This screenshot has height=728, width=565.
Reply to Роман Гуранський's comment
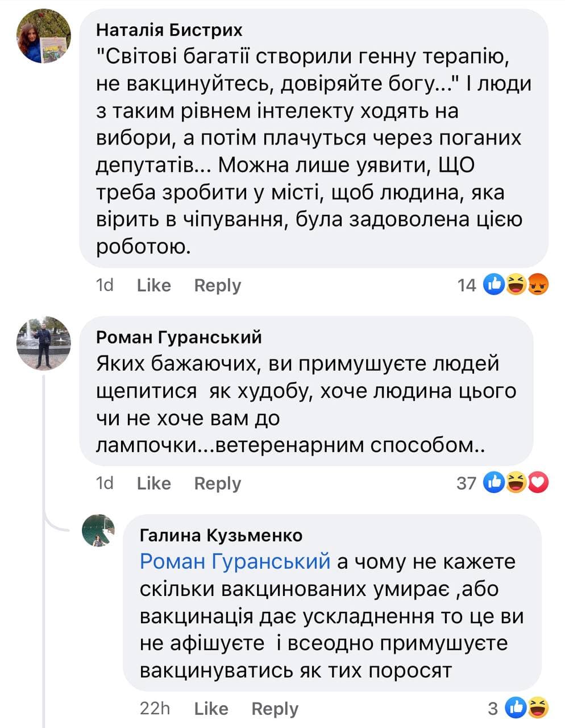click(x=217, y=483)
